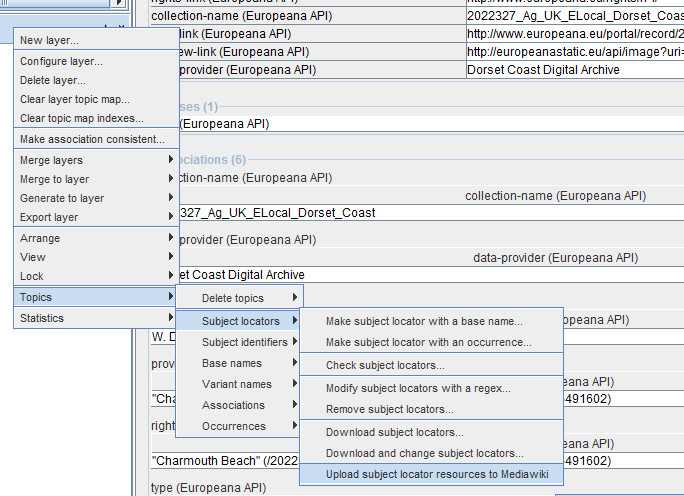Open the Associations submenu

coord(239,405)
